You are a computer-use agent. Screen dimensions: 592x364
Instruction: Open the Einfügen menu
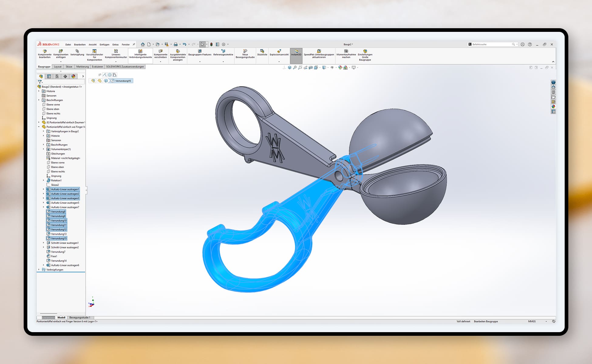(x=104, y=45)
